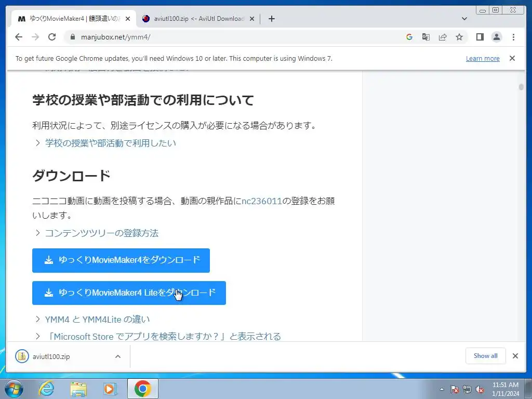This screenshot has height=399, width=532.
Task: Click the muted volume tray icon
Action: pos(480,389)
